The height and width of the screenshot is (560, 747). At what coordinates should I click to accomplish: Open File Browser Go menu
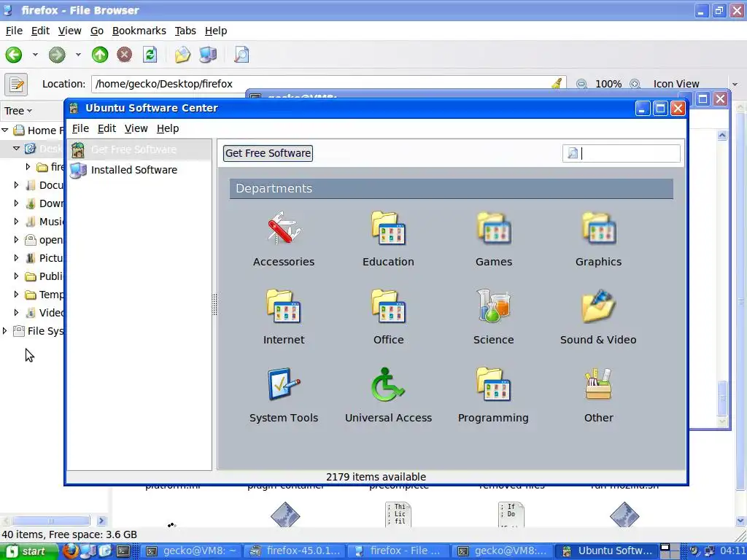point(97,31)
